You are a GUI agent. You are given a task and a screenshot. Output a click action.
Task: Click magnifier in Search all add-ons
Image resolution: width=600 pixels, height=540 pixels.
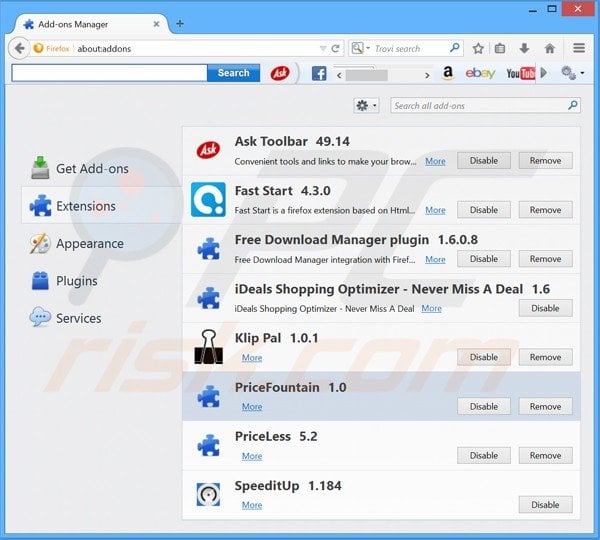(572, 105)
